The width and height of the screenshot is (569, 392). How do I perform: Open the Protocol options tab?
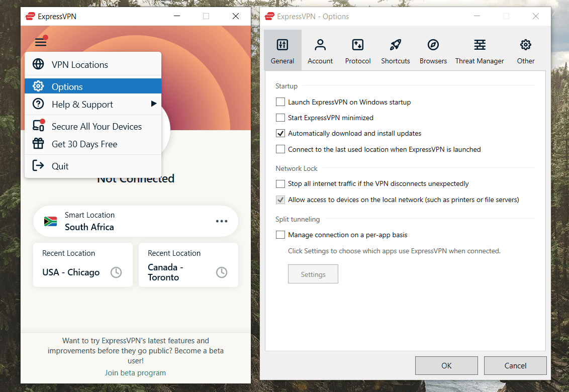(x=358, y=50)
